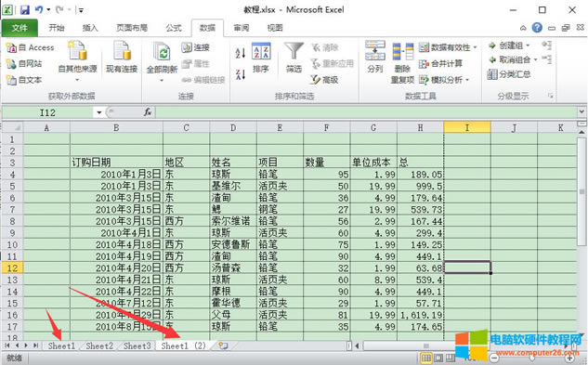Go to the first sheet with navigation arrow
The image size is (588, 365).
click(7, 345)
